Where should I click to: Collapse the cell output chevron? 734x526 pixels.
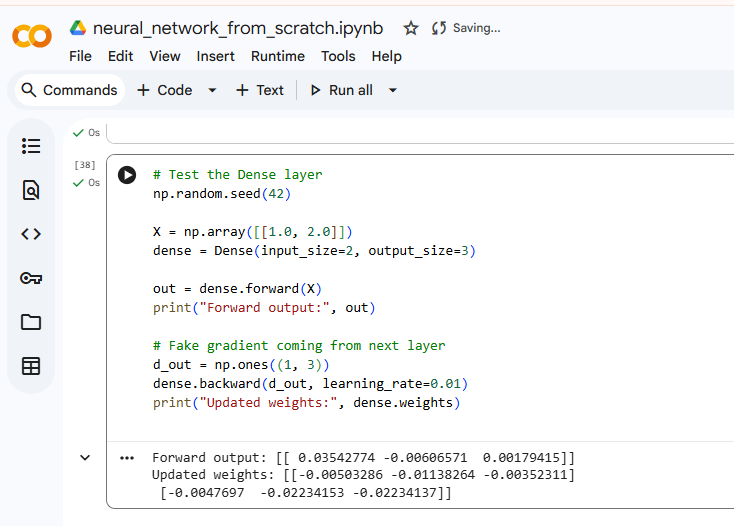click(x=85, y=458)
